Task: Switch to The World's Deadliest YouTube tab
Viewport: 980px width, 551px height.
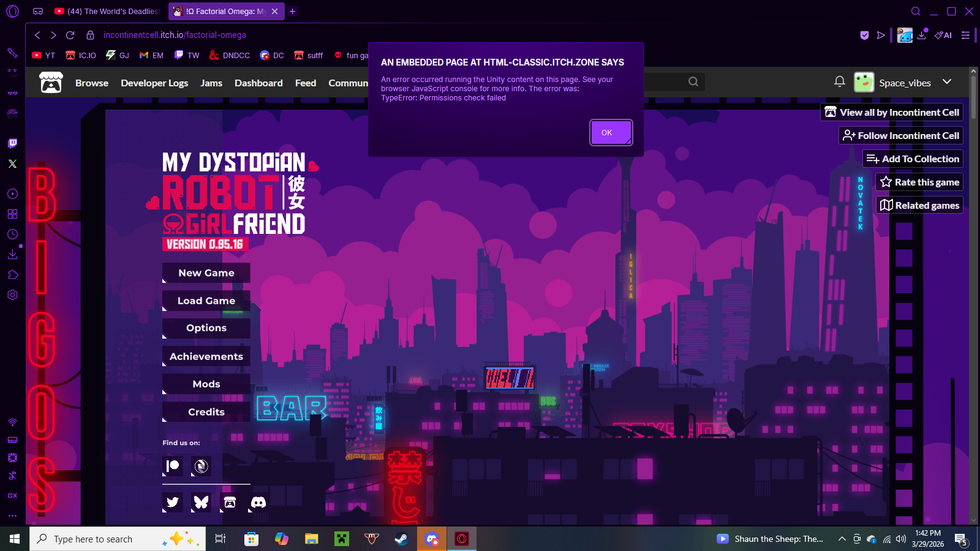Action: tap(108, 11)
